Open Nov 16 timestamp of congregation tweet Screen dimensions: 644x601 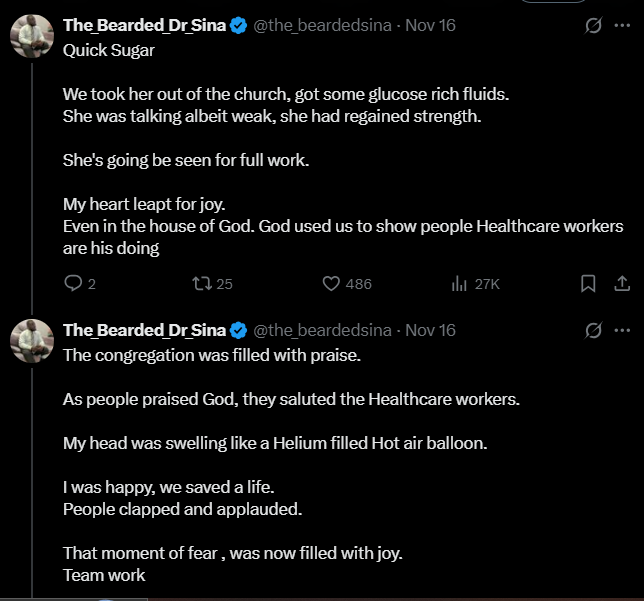tap(430, 330)
